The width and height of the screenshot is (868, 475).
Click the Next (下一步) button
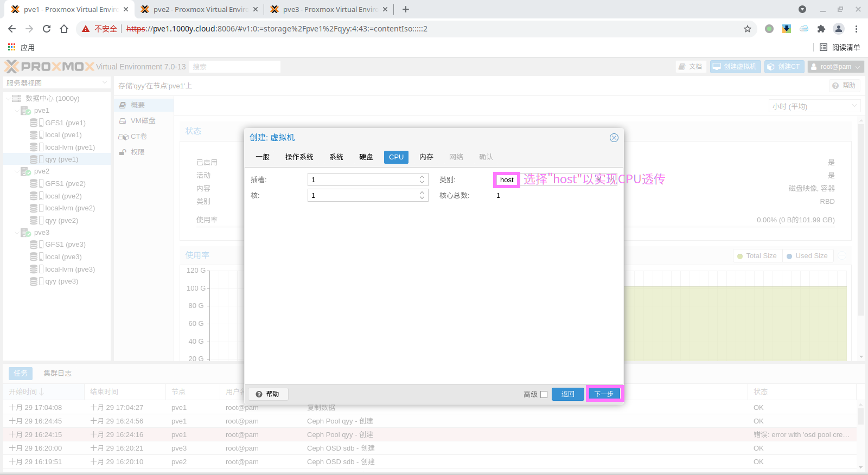coord(604,394)
